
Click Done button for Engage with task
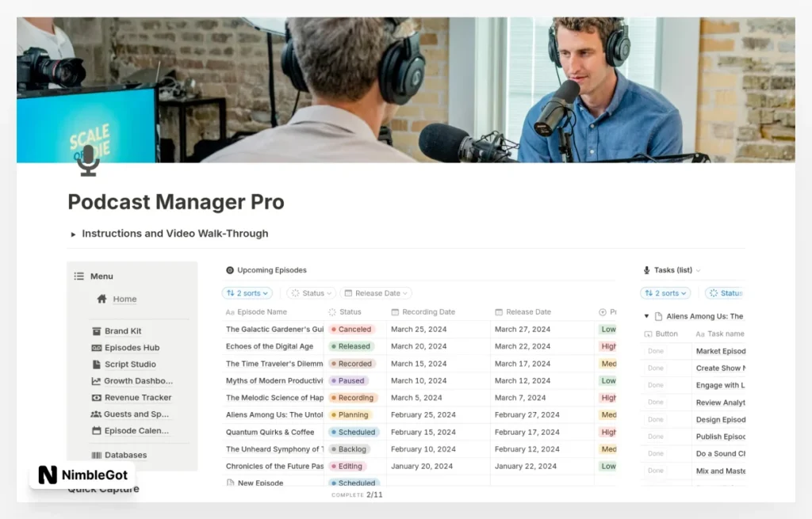tap(656, 385)
